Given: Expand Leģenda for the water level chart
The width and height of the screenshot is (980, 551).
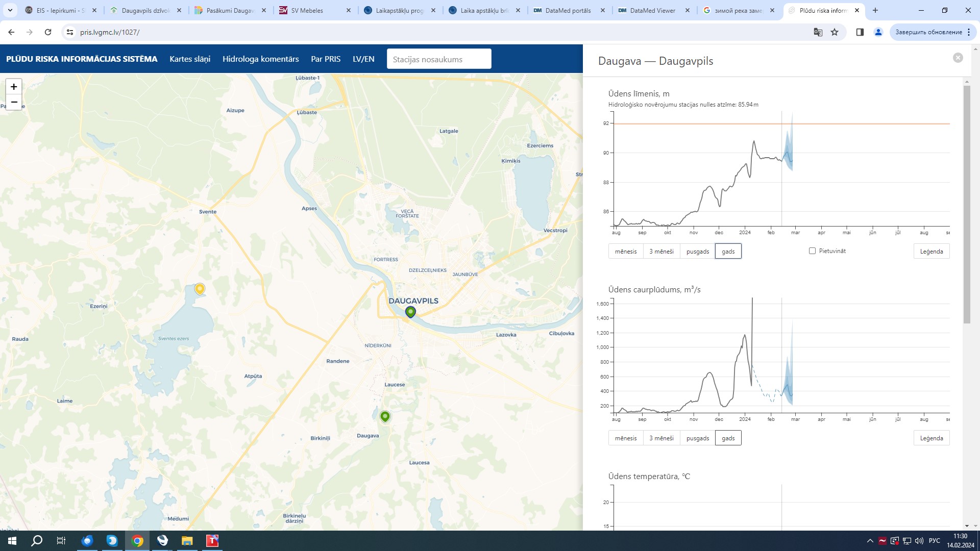Looking at the screenshot, I should 931,252.
